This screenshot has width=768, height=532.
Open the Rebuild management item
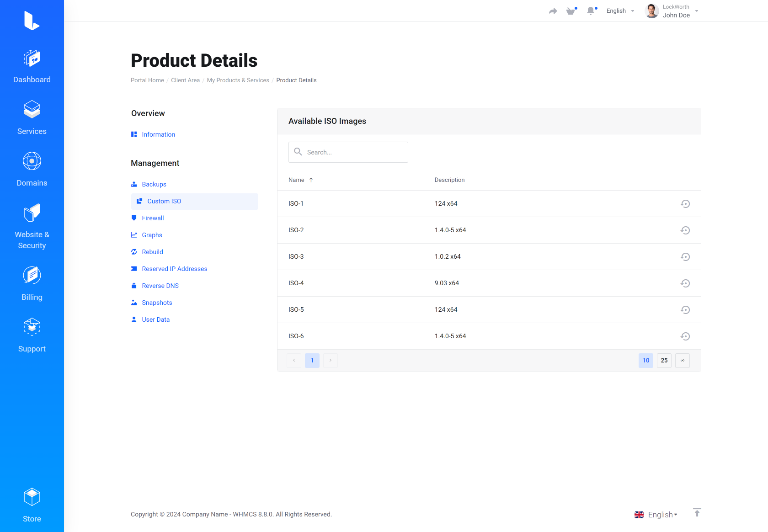click(152, 252)
